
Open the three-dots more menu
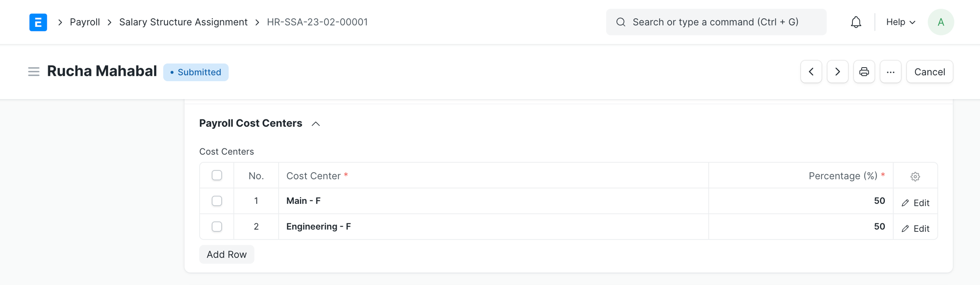pyautogui.click(x=890, y=72)
